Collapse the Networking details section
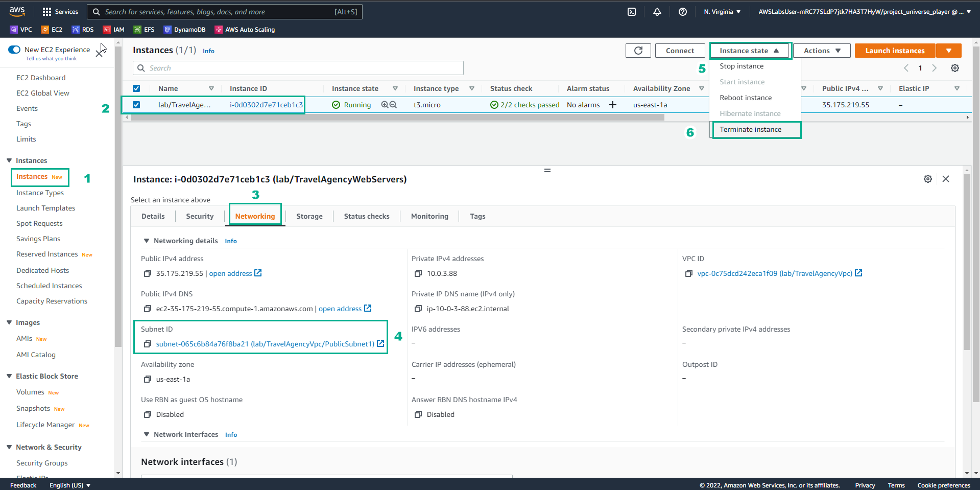This screenshot has width=980, height=490. pyautogui.click(x=147, y=241)
